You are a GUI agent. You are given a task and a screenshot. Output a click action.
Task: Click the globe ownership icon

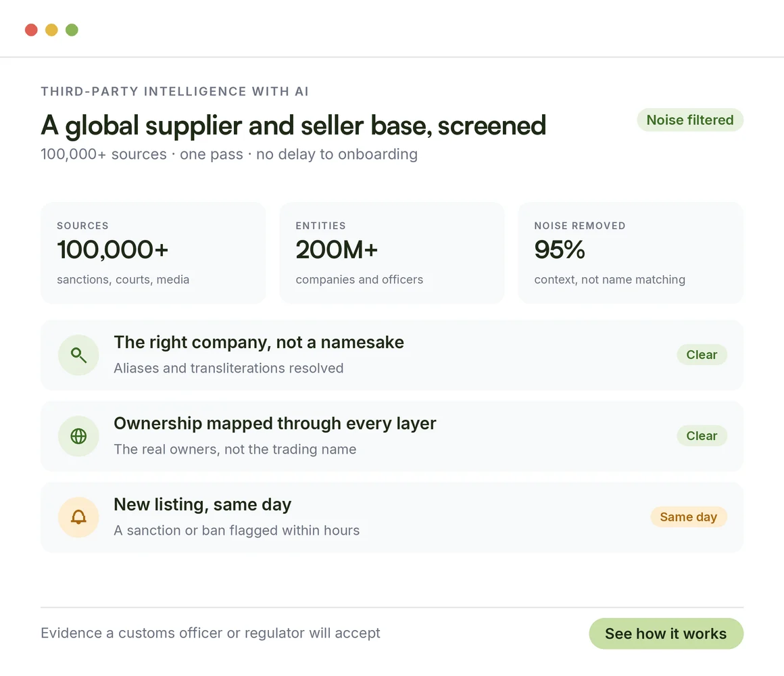(78, 436)
